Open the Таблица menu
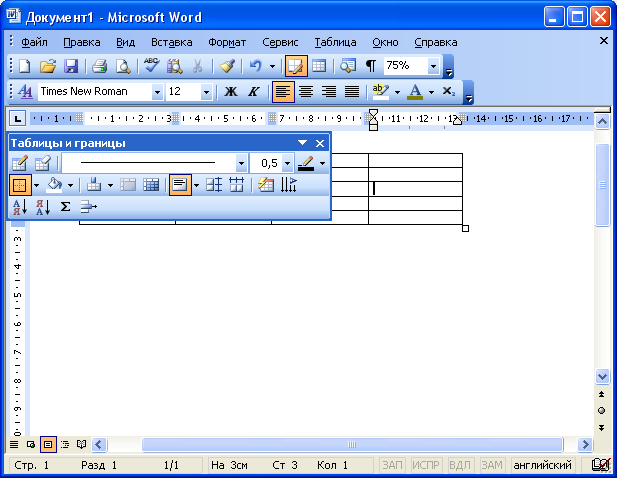 (335, 42)
